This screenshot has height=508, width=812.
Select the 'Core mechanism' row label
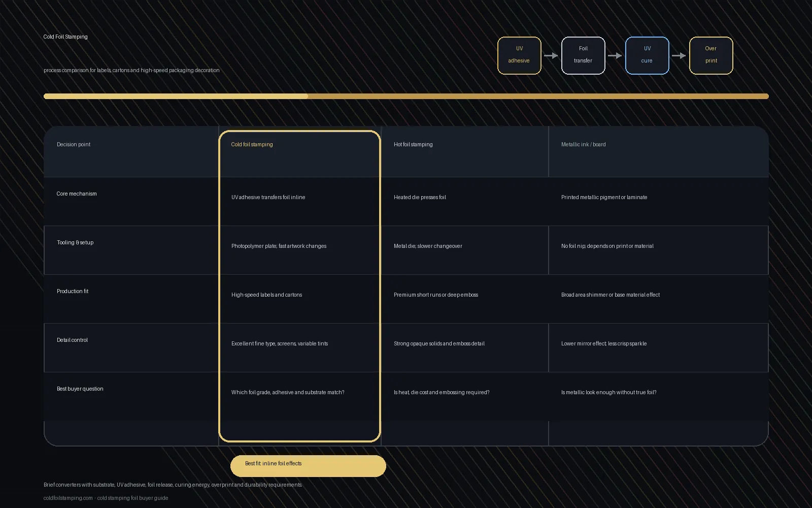pyautogui.click(x=77, y=194)
